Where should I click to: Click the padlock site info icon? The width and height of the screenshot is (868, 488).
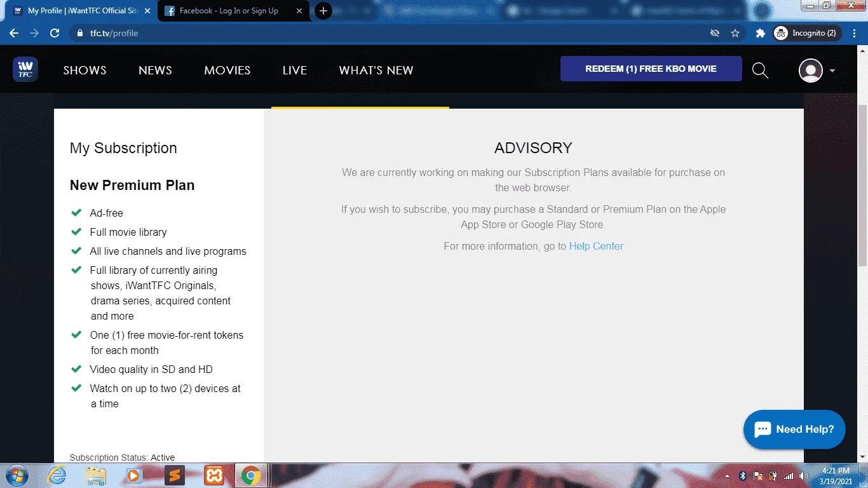(79, 33)
